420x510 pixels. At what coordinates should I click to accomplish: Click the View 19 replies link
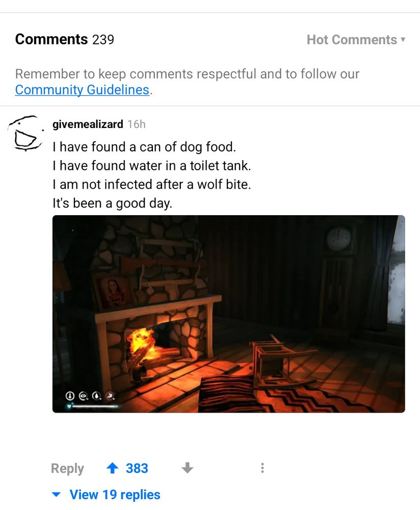(115, 495)
